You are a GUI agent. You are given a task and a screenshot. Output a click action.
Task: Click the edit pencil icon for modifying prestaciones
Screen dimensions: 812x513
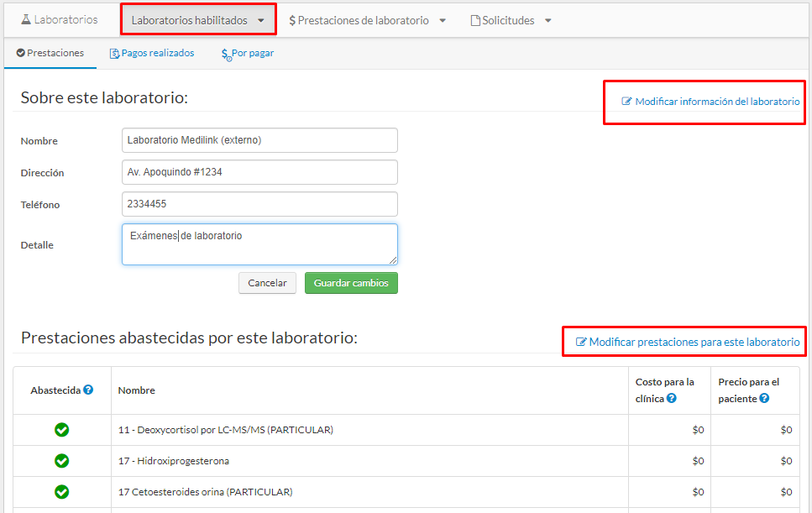pyautogui.click(x=581, y=343)
